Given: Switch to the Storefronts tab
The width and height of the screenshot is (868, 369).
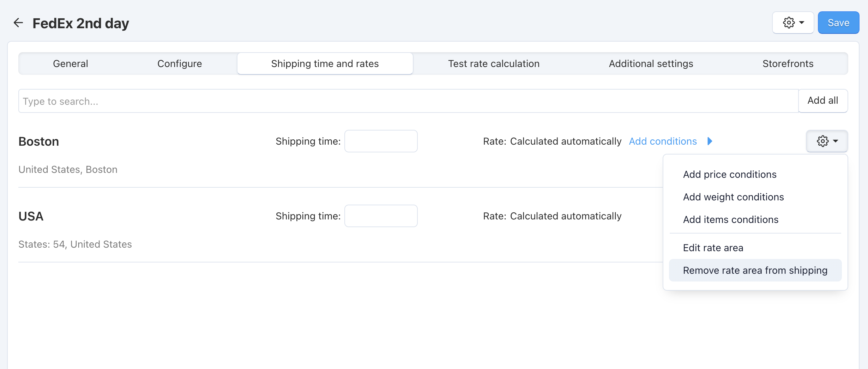Looking at the screenshot, I should tap(788, 63).
